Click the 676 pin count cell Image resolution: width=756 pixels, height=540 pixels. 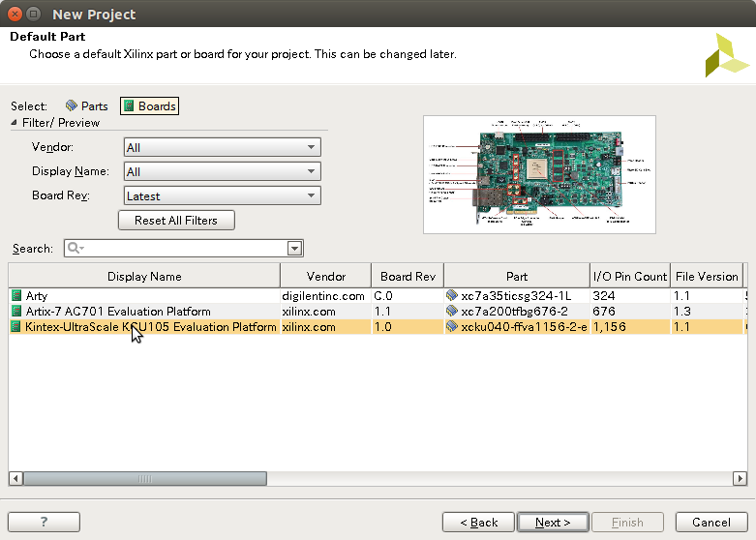(630, 312)
